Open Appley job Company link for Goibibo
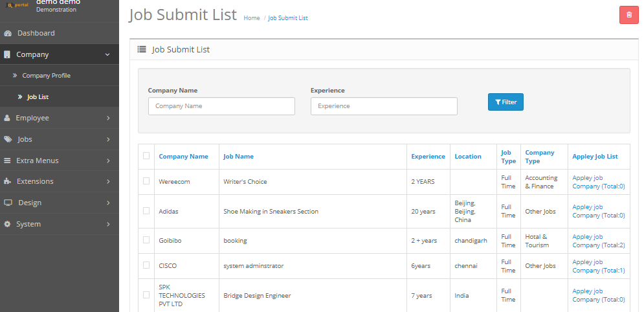This screenshot has width=644, height=312. [x=598, y=241]
